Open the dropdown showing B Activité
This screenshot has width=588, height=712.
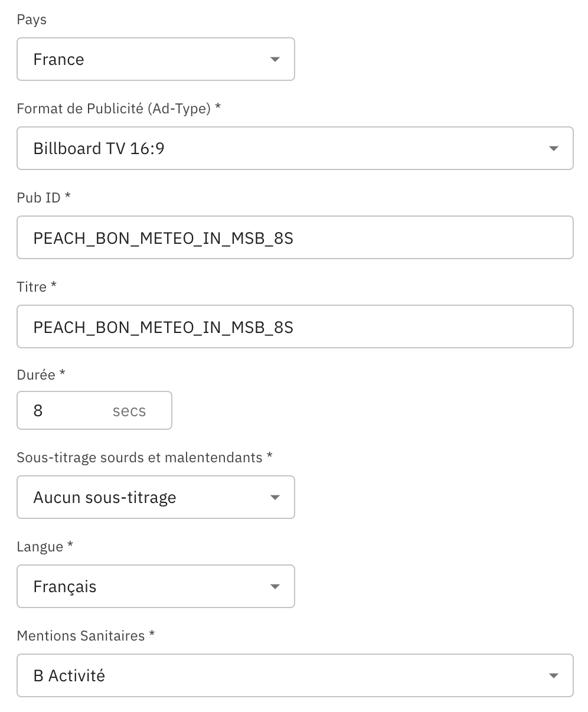pos(283,676)
